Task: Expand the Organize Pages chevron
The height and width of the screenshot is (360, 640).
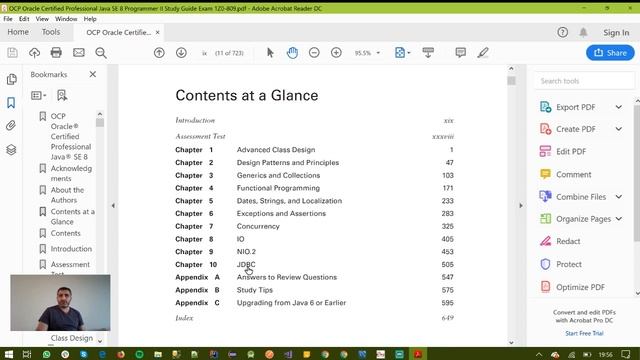Action: [619, 219]
